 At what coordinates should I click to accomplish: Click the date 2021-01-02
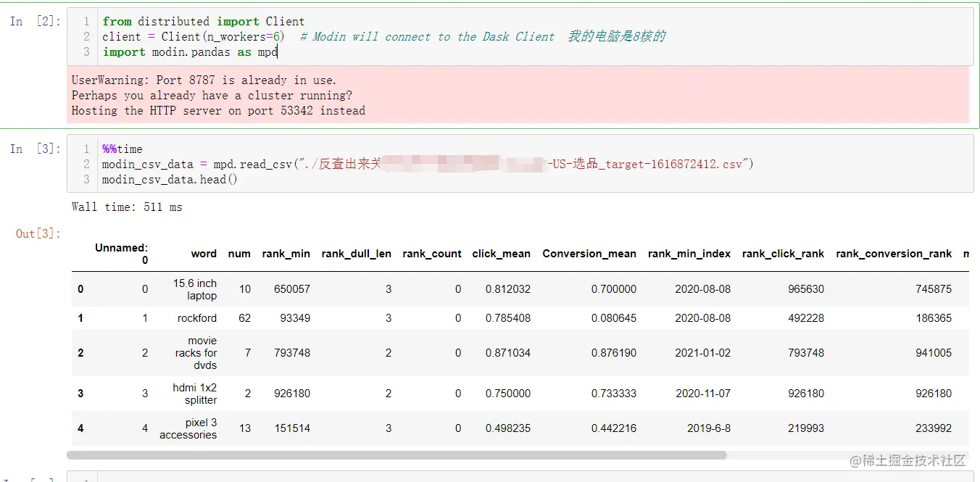(x=703, y=353)
